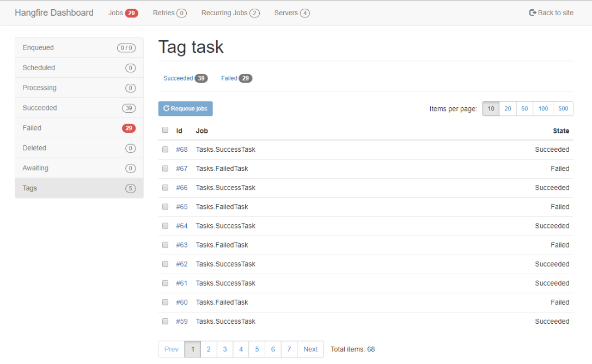Open job link #66
Image resolution: width=592 pixels, height=364 pixels.
[181, 188]
